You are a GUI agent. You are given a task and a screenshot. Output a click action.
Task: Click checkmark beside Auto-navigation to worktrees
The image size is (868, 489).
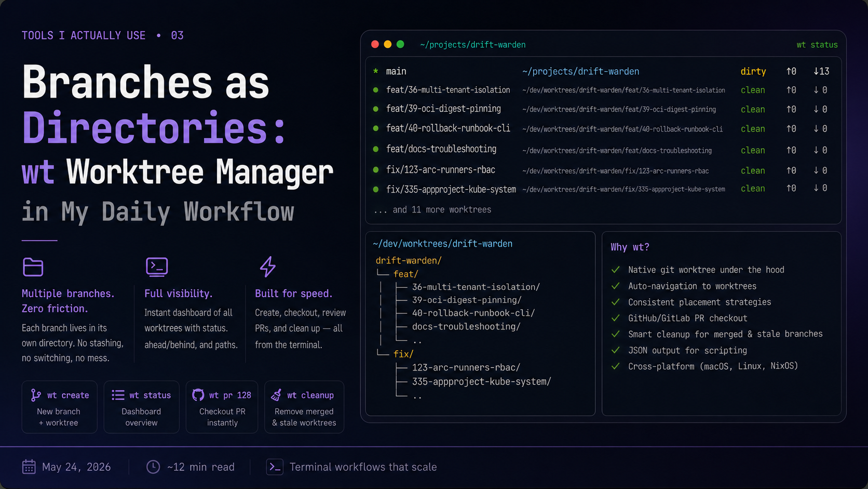pos(616,286)
